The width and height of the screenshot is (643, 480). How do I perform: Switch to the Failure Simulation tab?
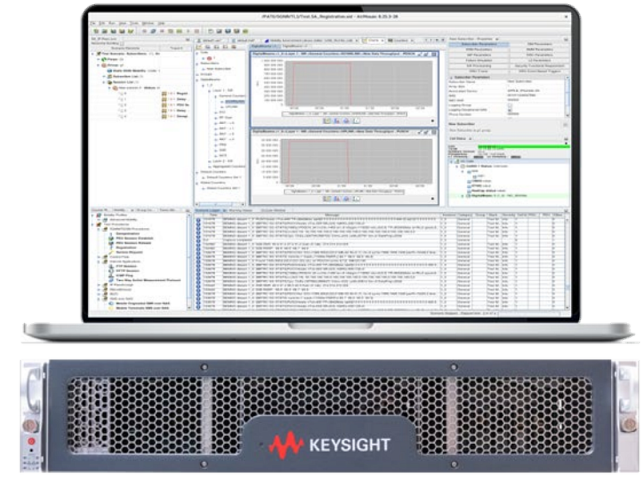coord(479,60)
